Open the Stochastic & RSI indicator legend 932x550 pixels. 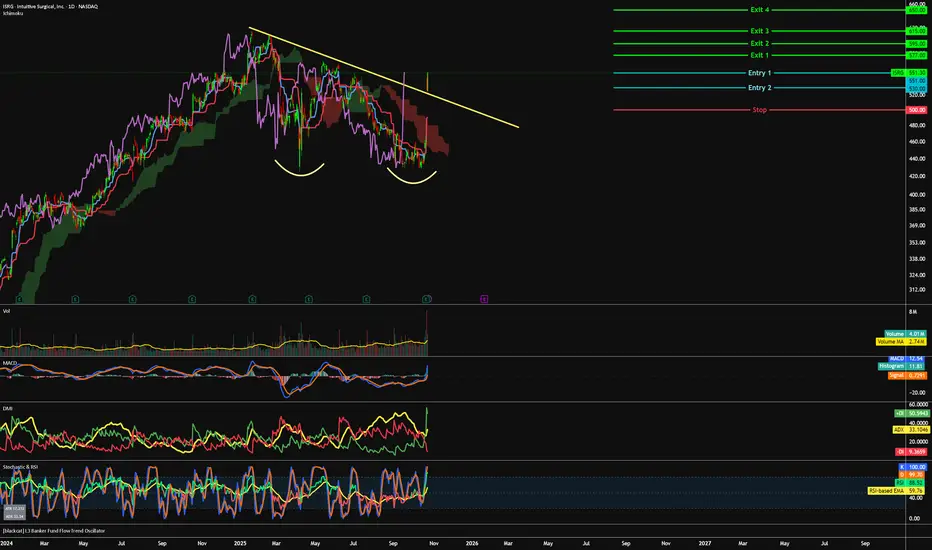pos(20,464)
